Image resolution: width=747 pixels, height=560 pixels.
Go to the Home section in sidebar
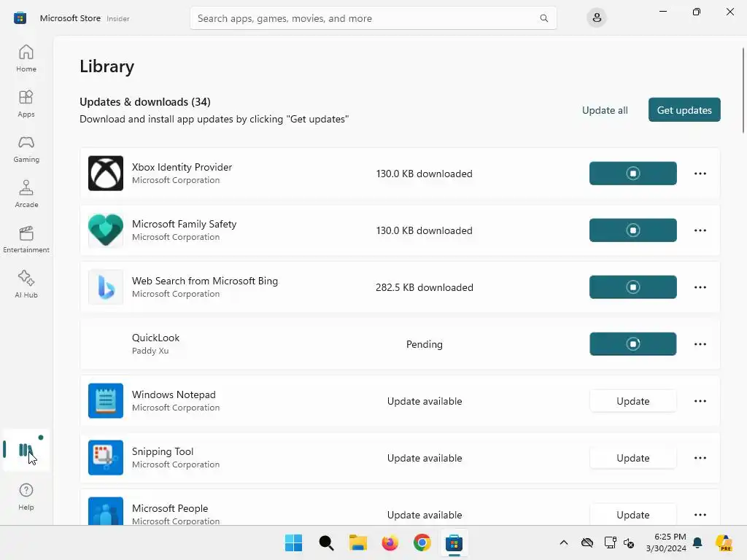point(26,58)
